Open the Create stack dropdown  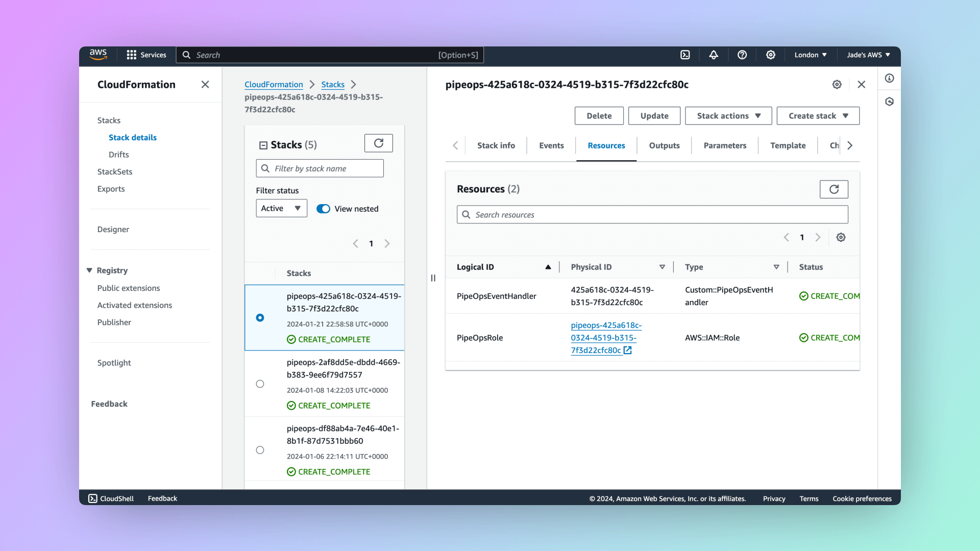click(818, 116)
